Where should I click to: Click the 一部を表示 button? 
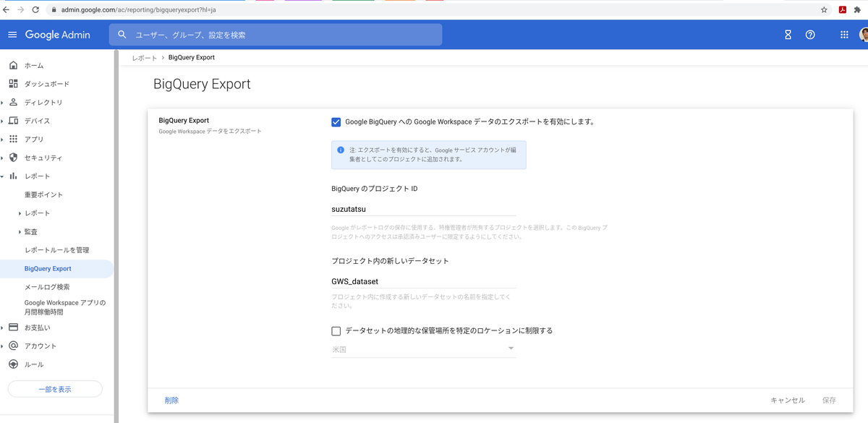point(55,389)
